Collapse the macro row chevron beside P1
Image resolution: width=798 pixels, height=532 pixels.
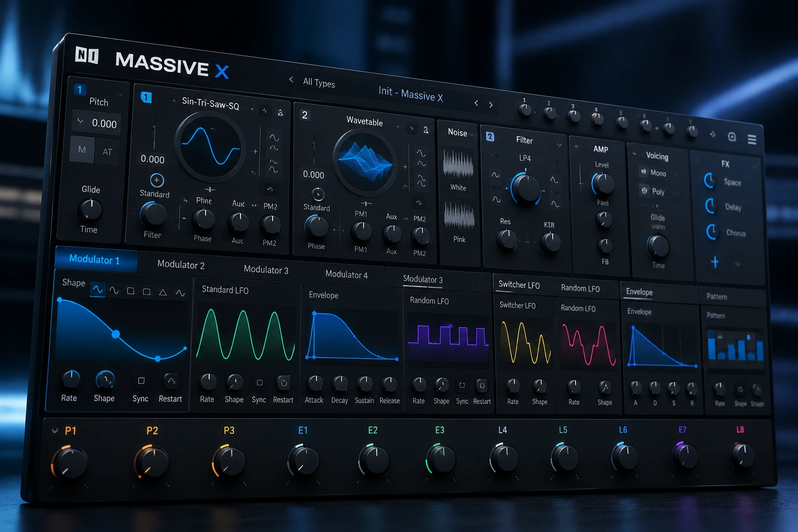coord(55,431)
